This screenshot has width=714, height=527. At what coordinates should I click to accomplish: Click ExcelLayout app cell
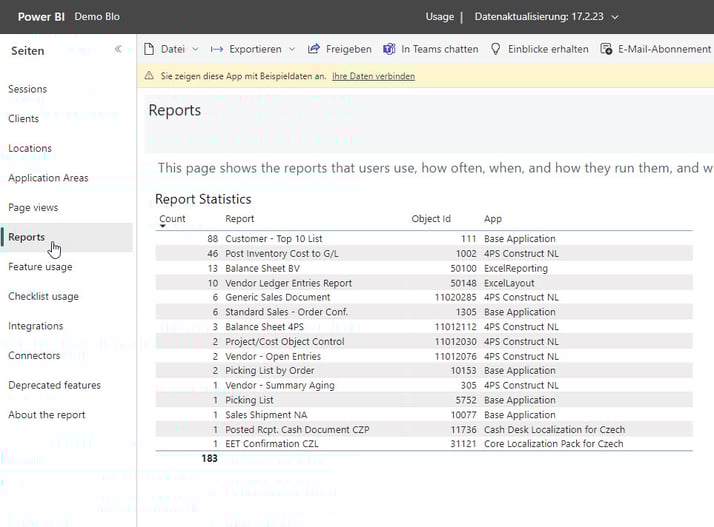click(509, 283)
